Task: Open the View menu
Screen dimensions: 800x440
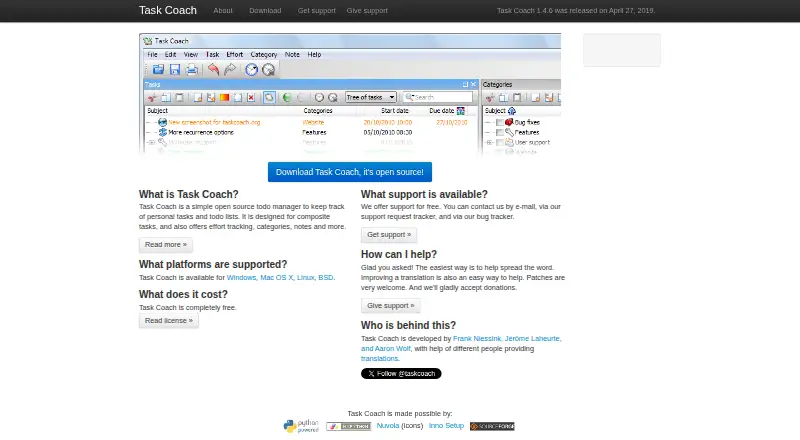Action: (190, 55)
